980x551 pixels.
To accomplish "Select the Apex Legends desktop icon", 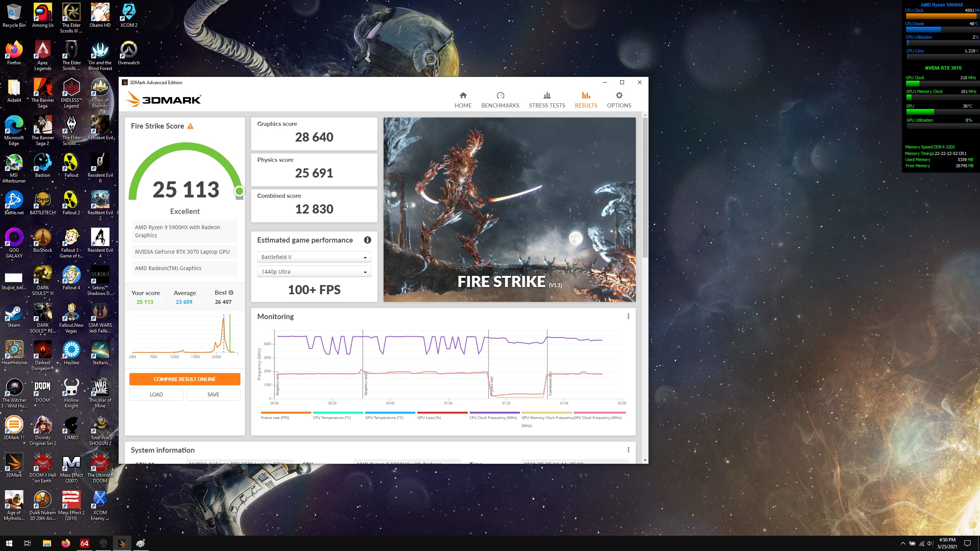I will (x=43, y=56).
